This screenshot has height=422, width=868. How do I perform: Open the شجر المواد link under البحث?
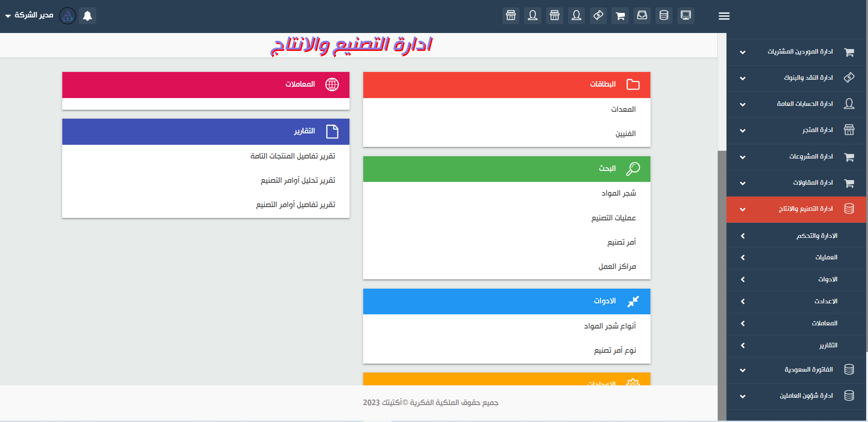[x=619, y=193]
